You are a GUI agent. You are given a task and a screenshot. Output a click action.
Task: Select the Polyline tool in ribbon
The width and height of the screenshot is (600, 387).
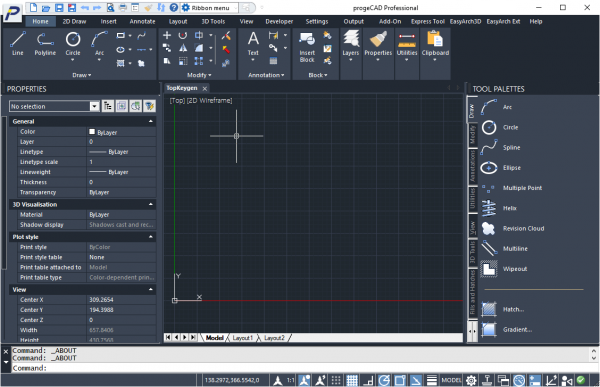pos(45,44)
